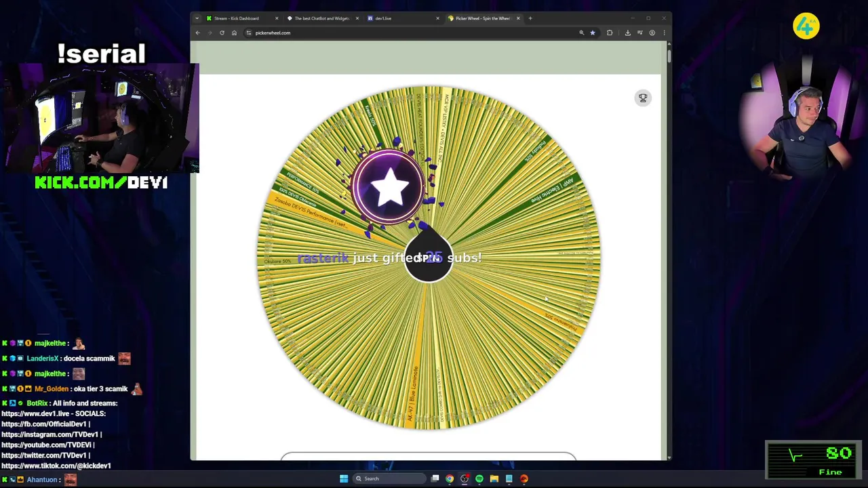Open Task View on the taskbar
Image resolution: width=868 pixels, height=488 pixels.
pos(435,479)
